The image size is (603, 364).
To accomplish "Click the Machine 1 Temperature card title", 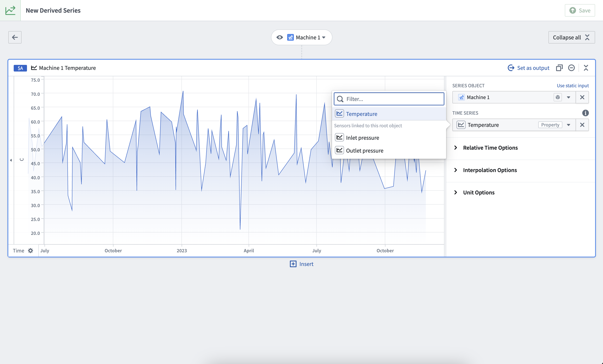I will pos(67,68).
